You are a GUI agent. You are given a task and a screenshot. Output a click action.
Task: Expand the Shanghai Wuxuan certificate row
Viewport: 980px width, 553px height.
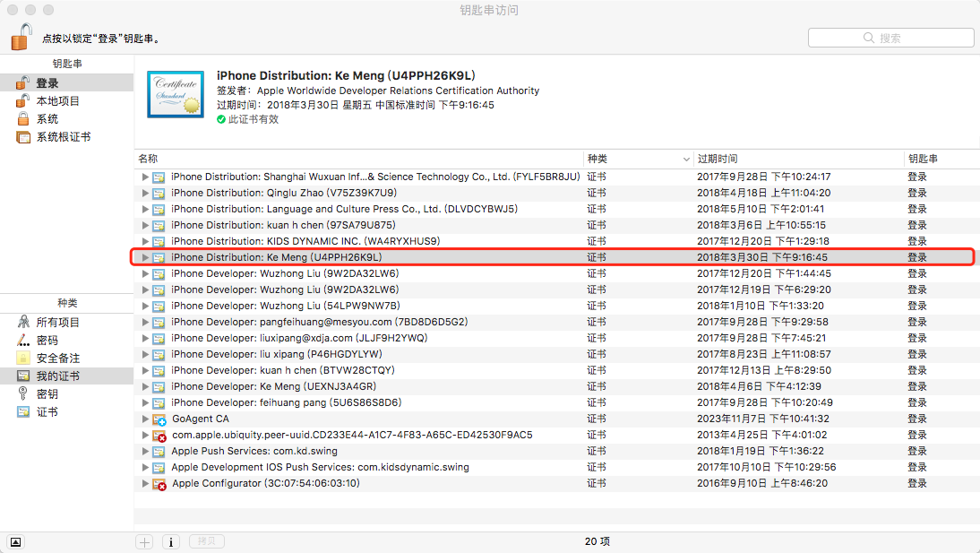(x=145, y=177)
